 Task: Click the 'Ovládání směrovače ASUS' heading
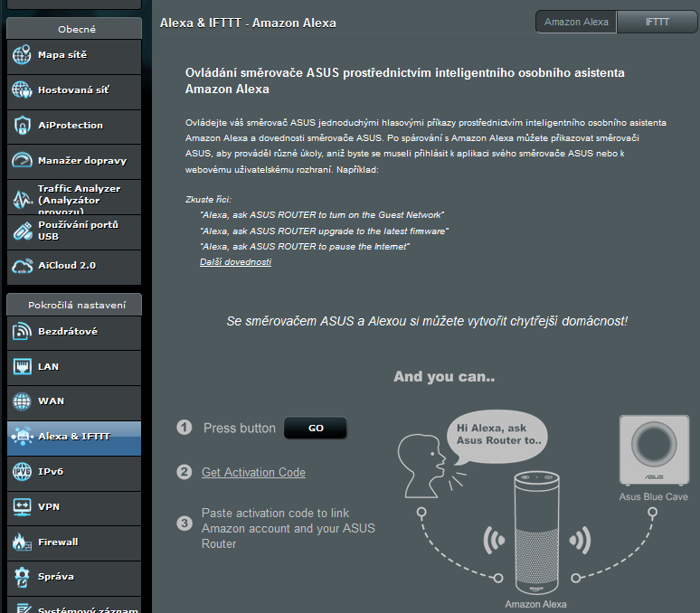[405, 80]
